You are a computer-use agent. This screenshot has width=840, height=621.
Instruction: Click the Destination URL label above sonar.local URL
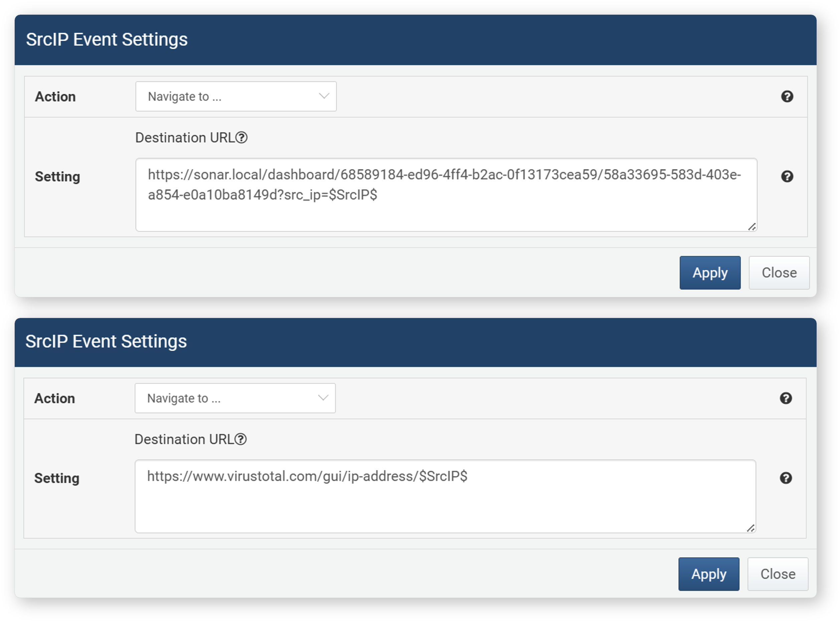coord(185,138)
